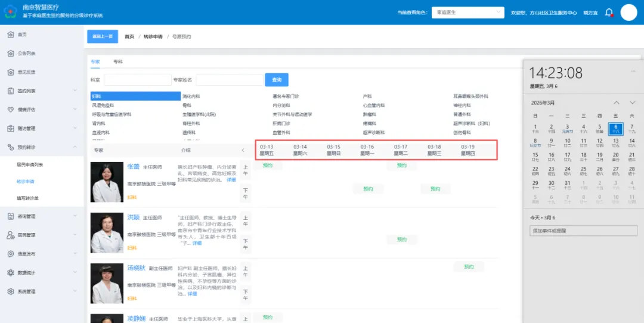Click the 咨询管理 sidebar icon
The width and height of the screenshot is (644, 323).
(x=11, y=216)
